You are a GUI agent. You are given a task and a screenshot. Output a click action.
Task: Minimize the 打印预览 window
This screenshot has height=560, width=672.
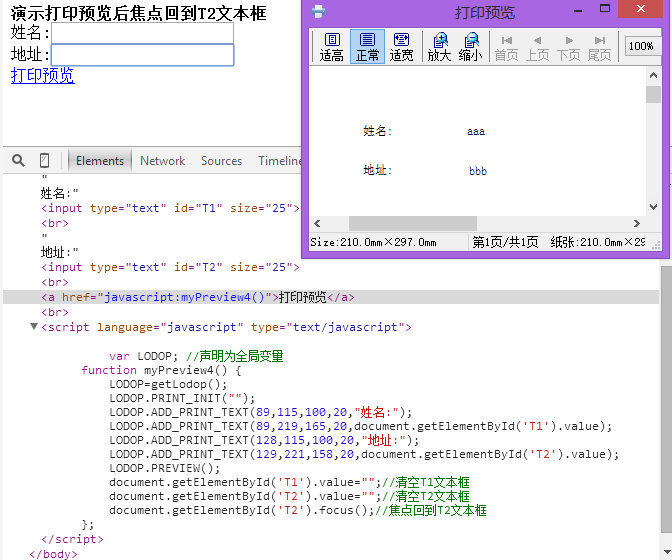578,10
